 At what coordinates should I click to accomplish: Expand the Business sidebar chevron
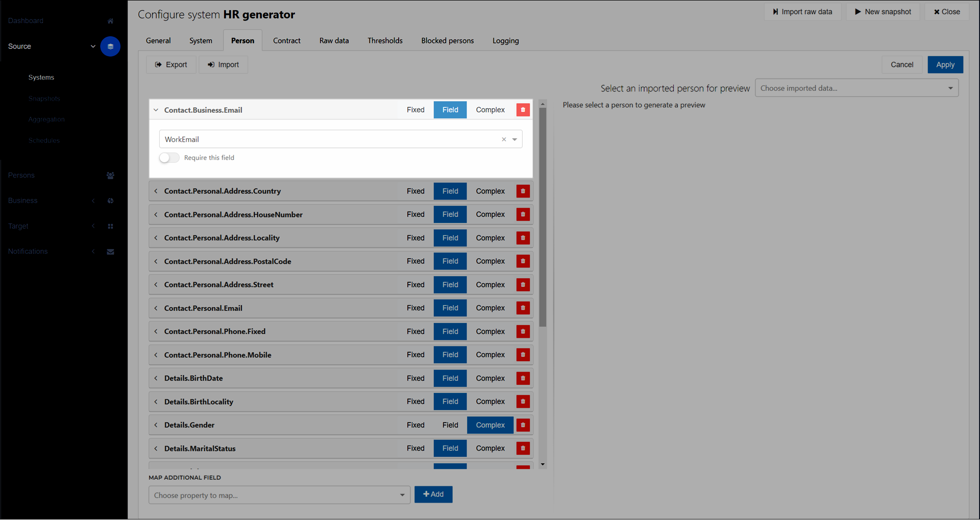tap(93, 201)
